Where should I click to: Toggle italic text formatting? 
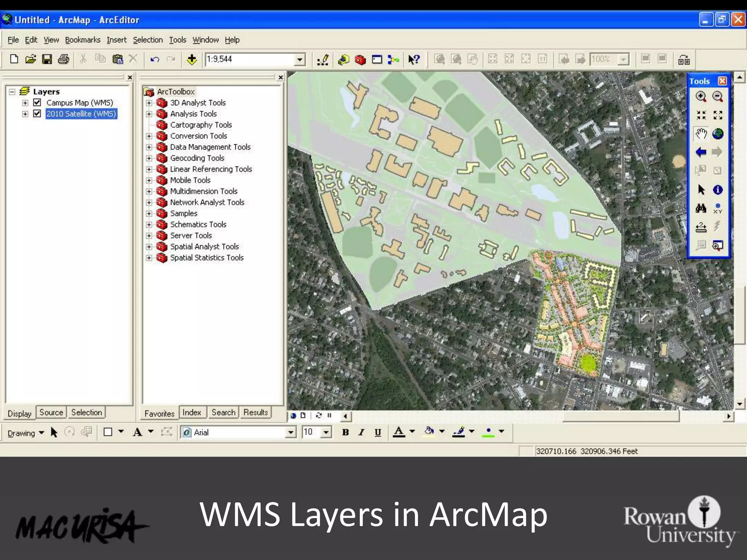[x=361, y=432]
